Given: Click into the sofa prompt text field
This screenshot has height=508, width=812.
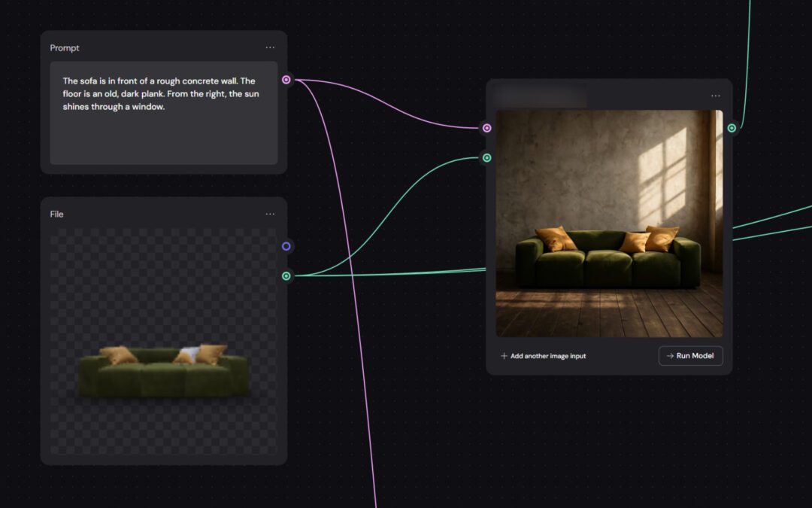Looking at the screenshot, I should [163, 113].
